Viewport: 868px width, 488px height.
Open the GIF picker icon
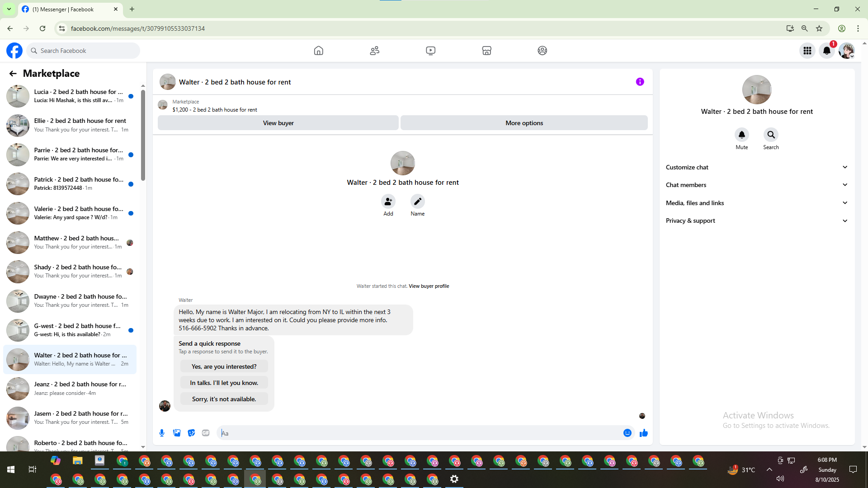coord(206,433)
